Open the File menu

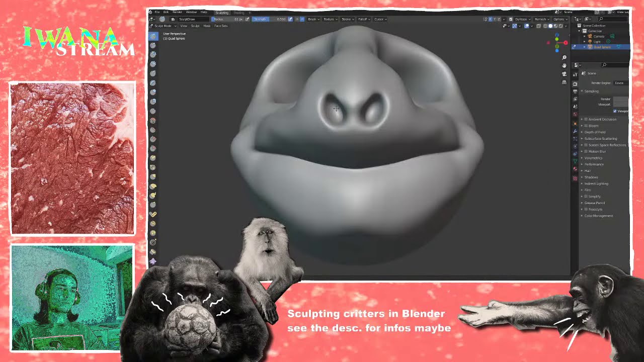[157, 12]
